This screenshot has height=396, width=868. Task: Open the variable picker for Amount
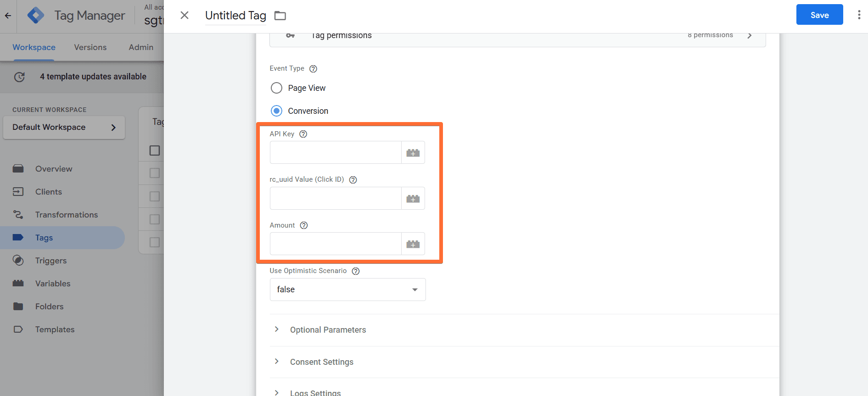click(x=413, y=243)
